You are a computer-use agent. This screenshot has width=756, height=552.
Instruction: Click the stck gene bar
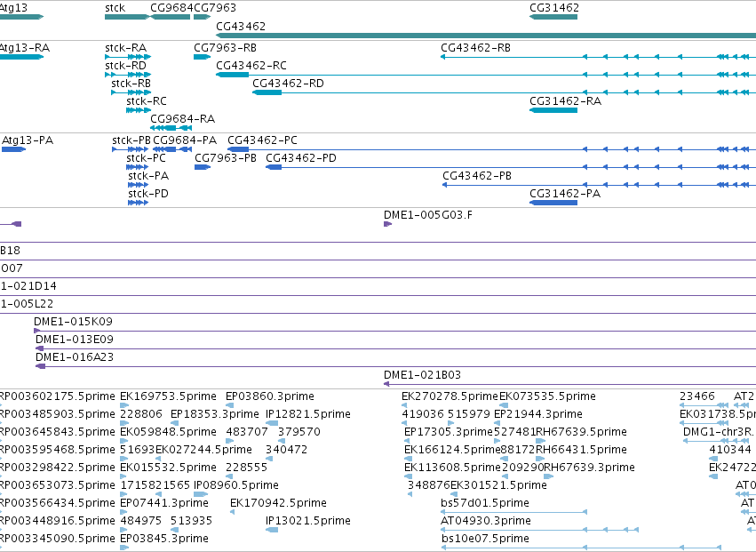click(127, 17)
